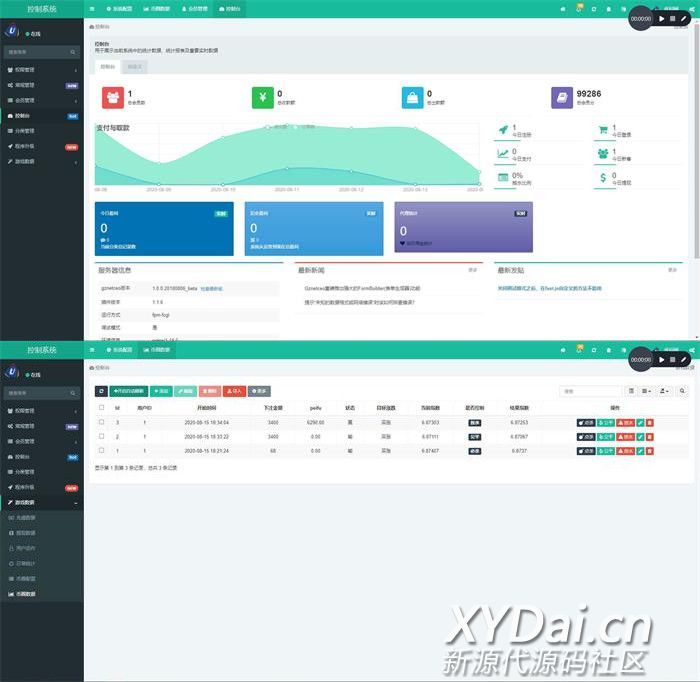Image resolution: width=700 pixels, height=682 pixels.
Task: Toggle the first legend series on the area chart
Action: point(278,127)
